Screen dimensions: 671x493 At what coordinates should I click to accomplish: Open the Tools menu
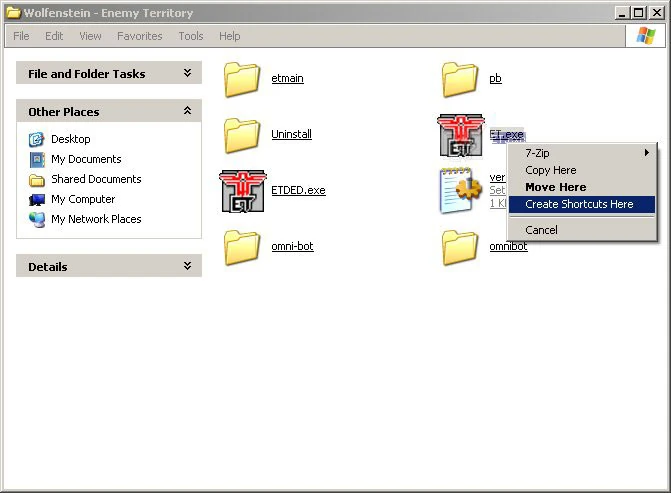click(191, 36)
